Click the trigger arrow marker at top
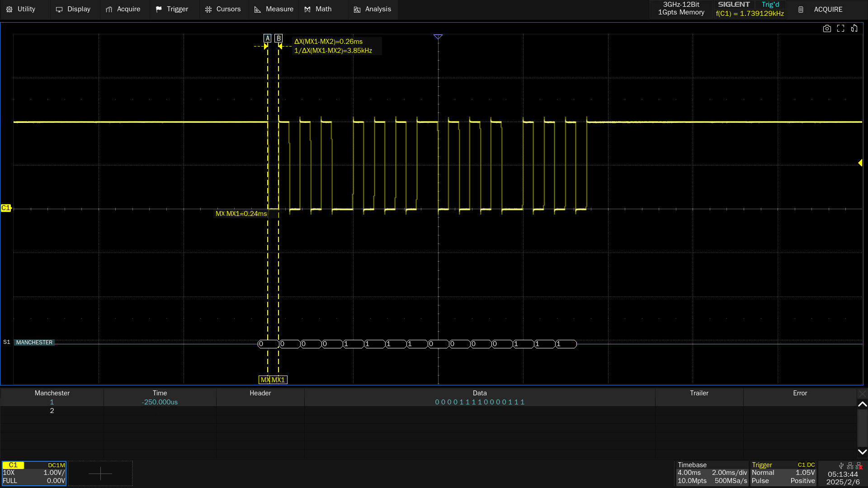Viewport: 868px width, 488px height. (x=438, y=36)
